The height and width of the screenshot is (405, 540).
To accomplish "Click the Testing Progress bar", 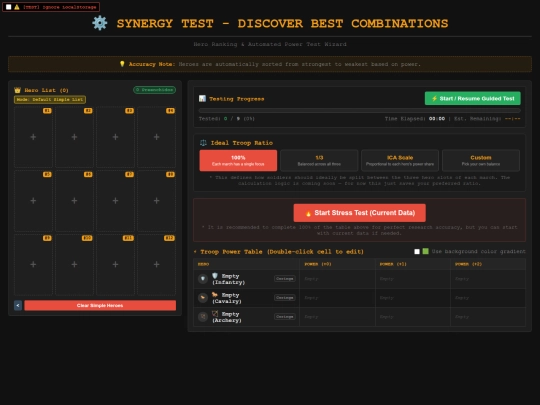I will click(x=360, y=111).
